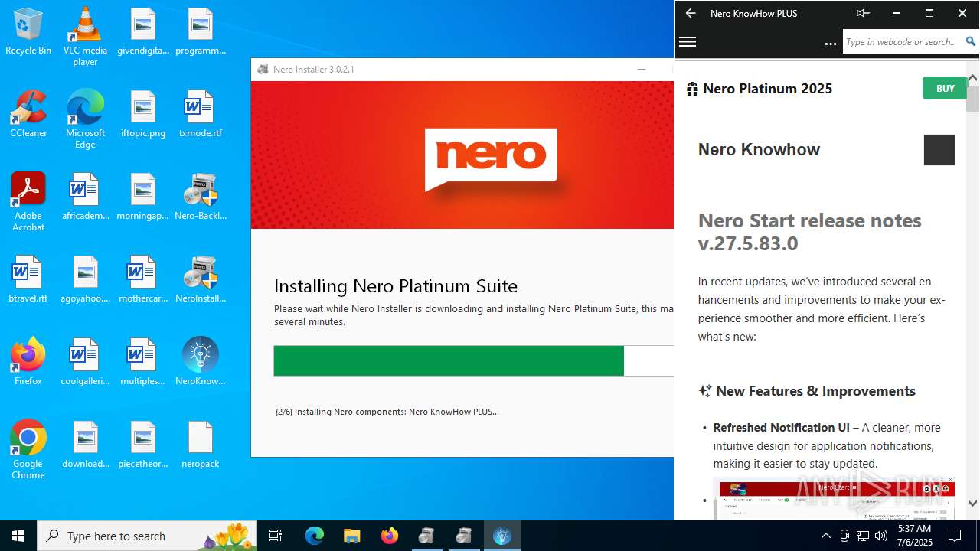Click 'Nero Start release notes v.27.5.83.0' heading
Screen dimensions: 980x551
click(x=809, y=232)
